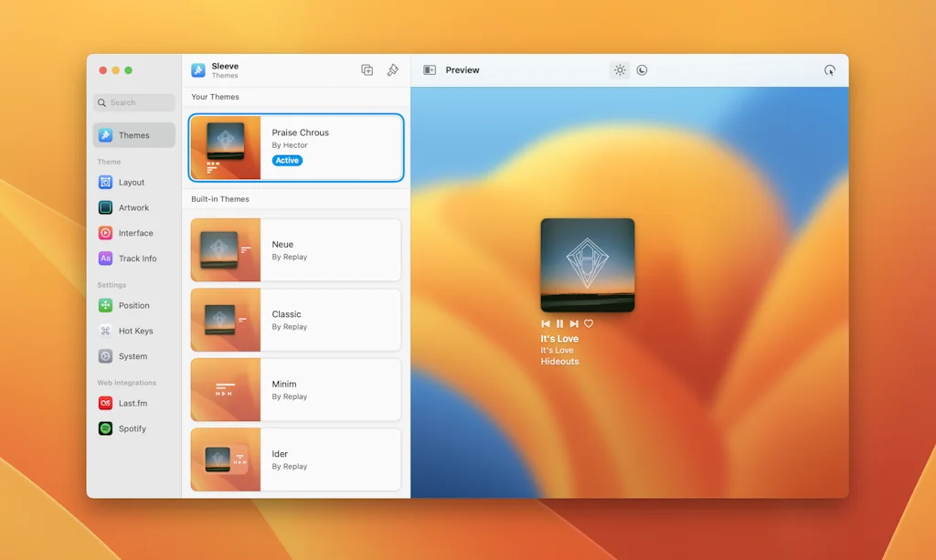Open the Layout theme settings

coord(133,182)
